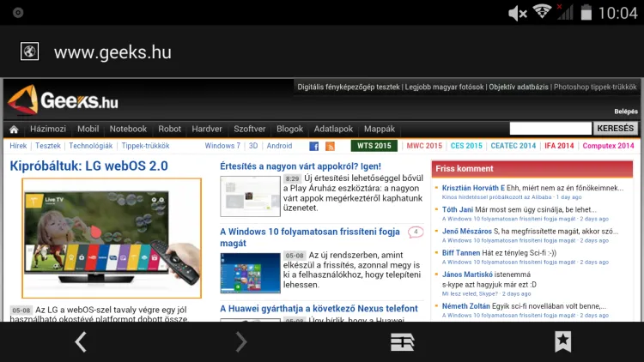
Task: Open the Blogok menu item
Action: pyautogui.click(x=290, y=129)
